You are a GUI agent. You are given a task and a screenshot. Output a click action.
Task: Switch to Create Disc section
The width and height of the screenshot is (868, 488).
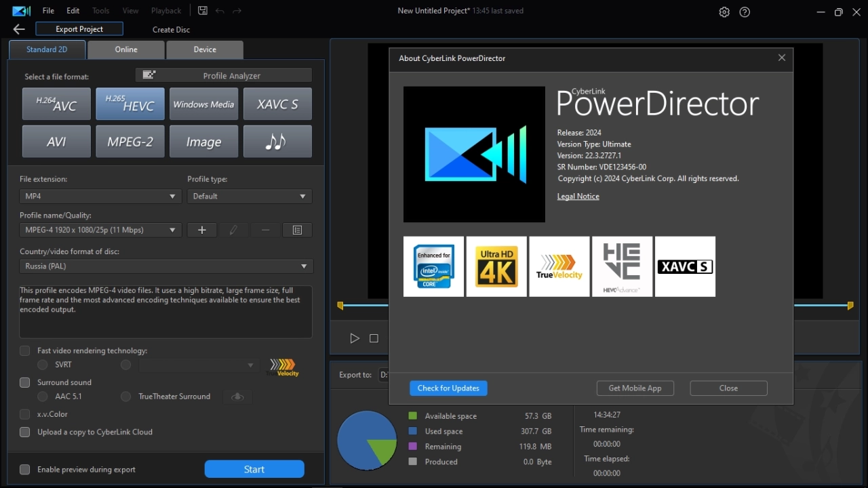pos(171,29)
